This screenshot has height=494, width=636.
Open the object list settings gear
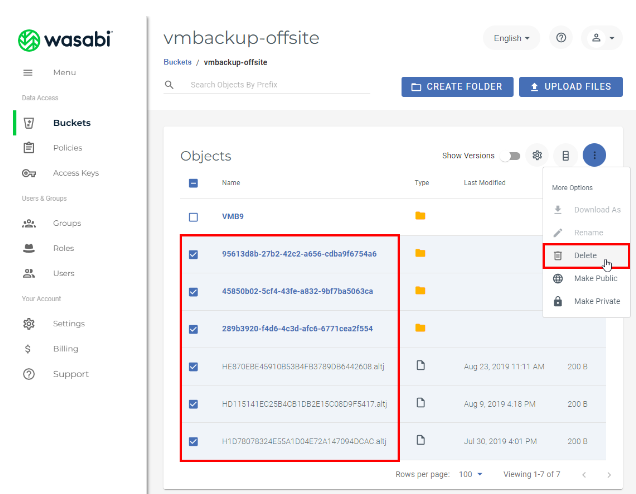pyautogui.click(x=537, y=156)
